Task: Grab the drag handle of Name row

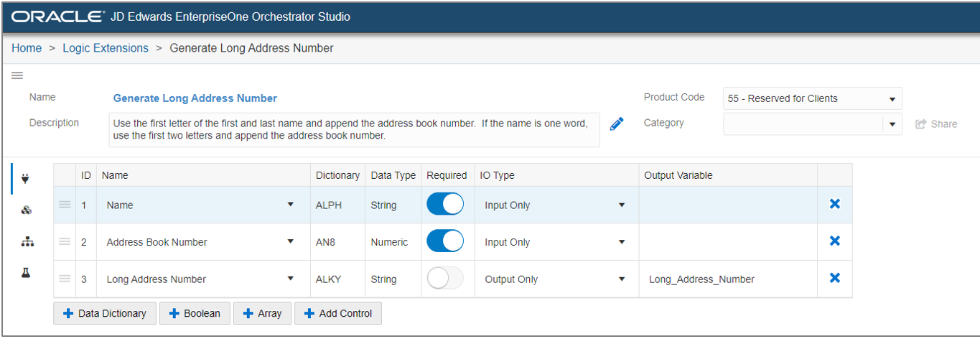Action: 65,205
